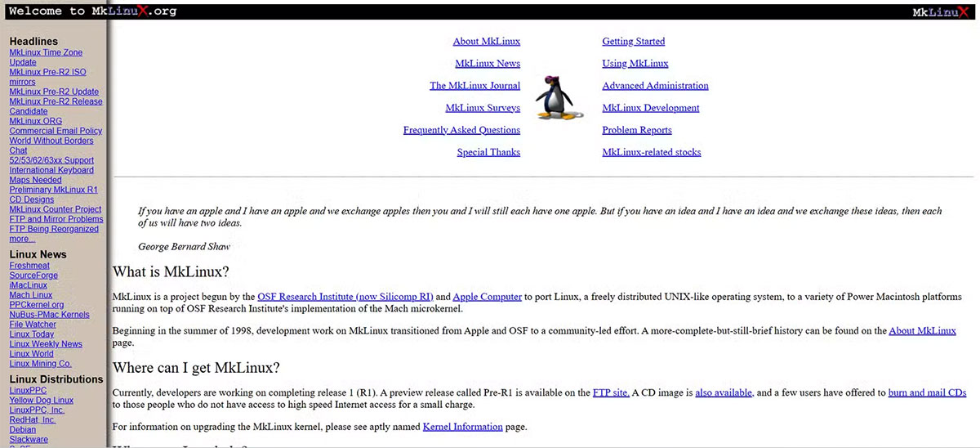The image size is (980, 448).
Task: Open Linux Mining Co. link
Action: pos(40,364)
